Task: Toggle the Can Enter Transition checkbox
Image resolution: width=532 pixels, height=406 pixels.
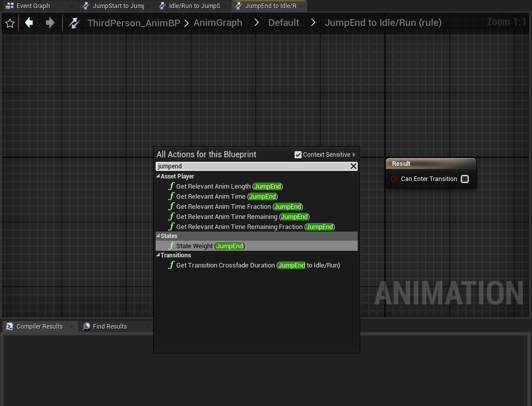Action: click(465, 179)
